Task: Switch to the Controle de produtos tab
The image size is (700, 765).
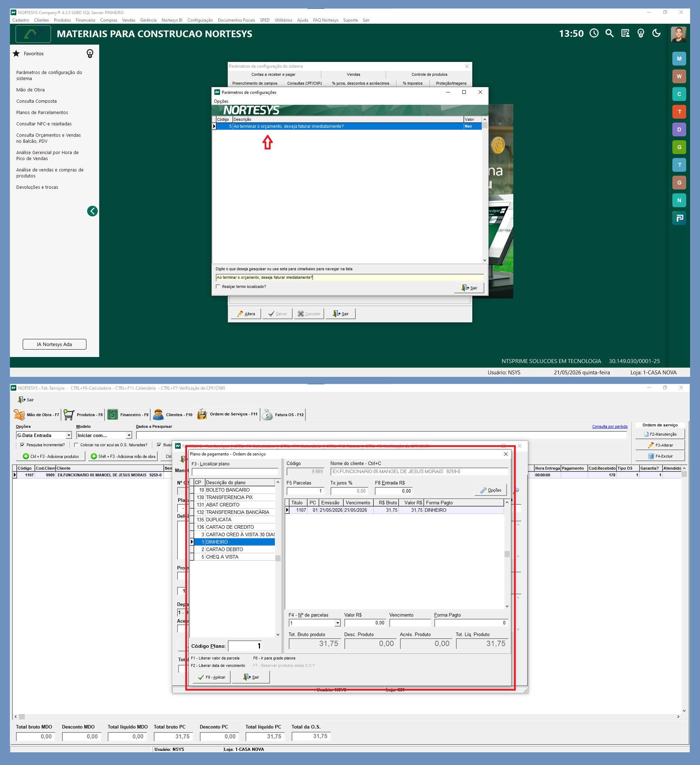Action: coord(429,74)
